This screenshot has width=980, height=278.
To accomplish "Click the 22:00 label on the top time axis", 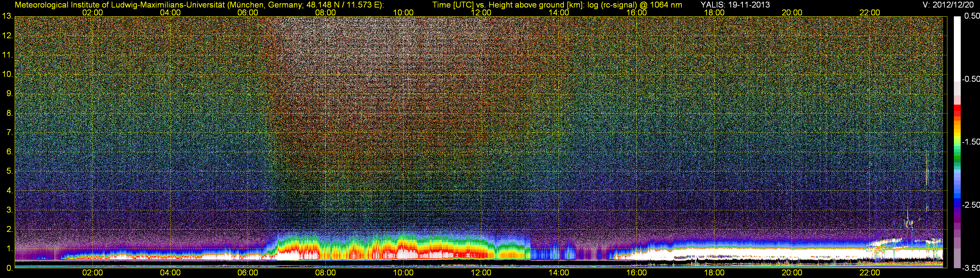I will tap(870, 12).
